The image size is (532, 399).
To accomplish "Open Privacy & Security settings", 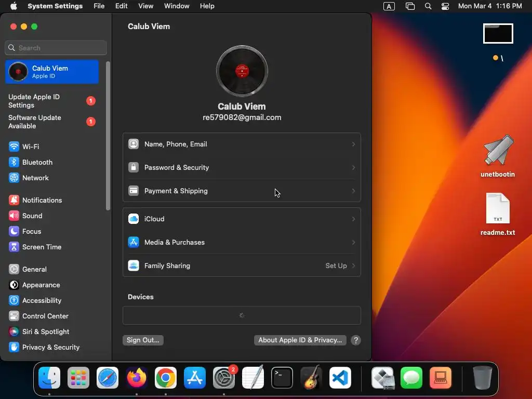I will coord(44,348).
